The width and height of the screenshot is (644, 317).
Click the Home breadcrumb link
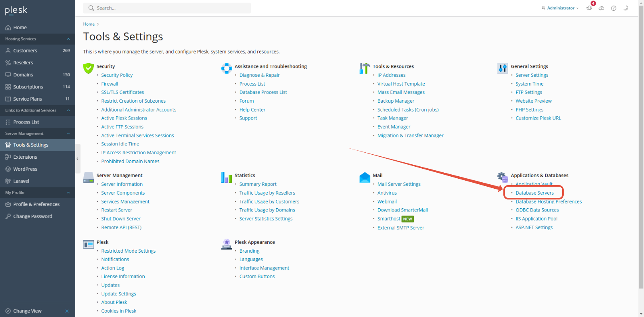click(89, 24)
